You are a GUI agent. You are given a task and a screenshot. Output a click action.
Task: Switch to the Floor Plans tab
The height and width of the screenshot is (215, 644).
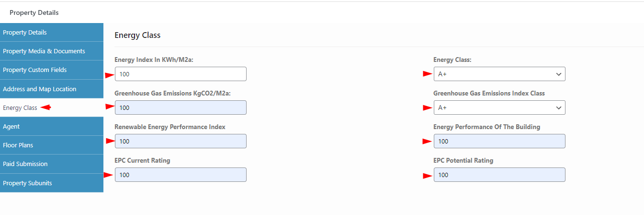click(x=51, y=145)
